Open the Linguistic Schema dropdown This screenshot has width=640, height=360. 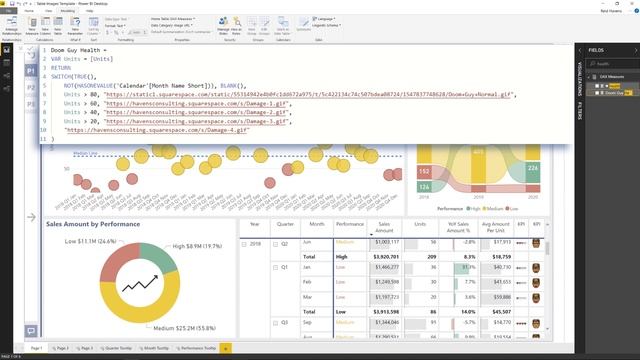click(x=327, y=25)
